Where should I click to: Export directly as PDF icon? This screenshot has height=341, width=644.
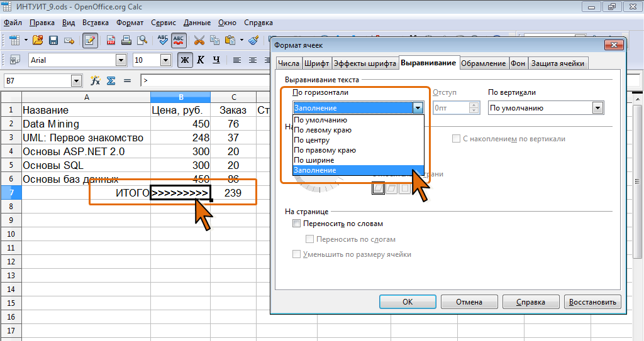click(x=111, y=40)
